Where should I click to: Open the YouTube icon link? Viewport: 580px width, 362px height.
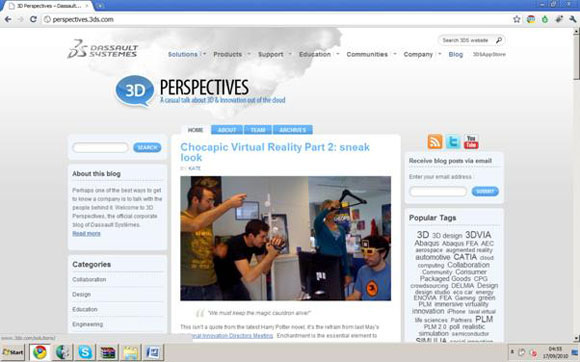471,142
